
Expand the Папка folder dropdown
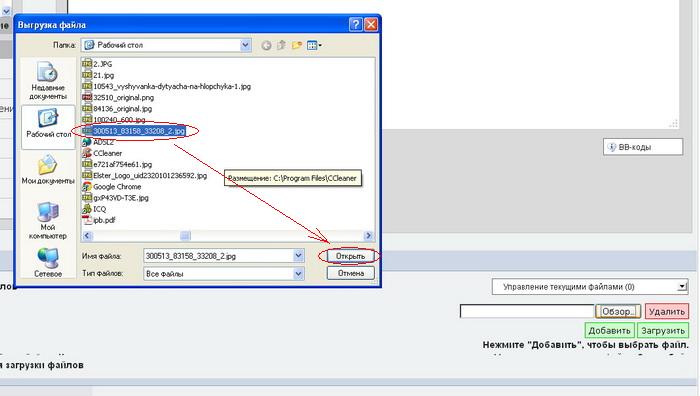tap(245, 45)
